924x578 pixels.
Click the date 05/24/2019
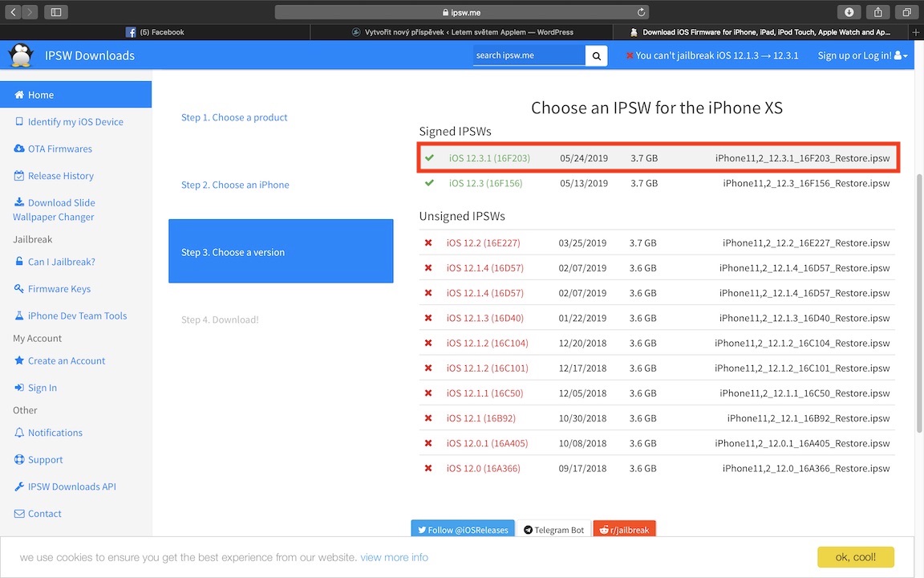pyautogui.click(x=584, y=158)
